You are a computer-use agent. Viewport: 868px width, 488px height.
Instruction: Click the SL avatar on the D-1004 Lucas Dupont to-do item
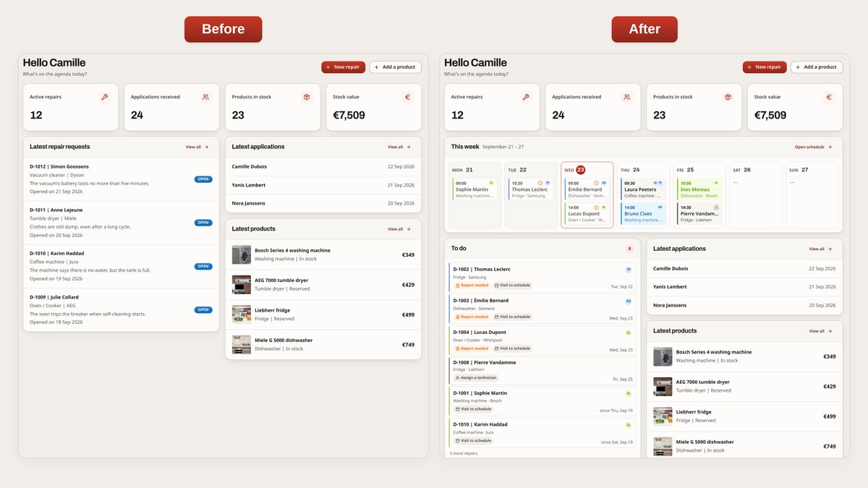[629, 333]
